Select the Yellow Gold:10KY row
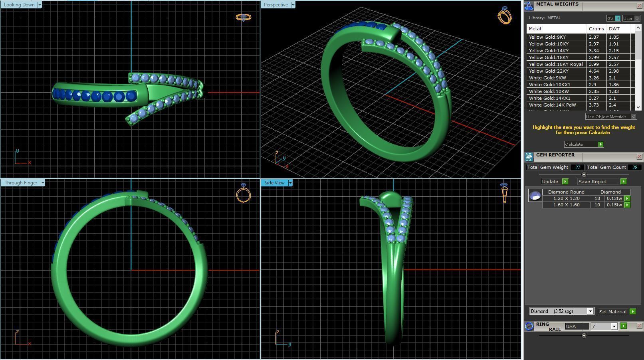 [580, 44]
